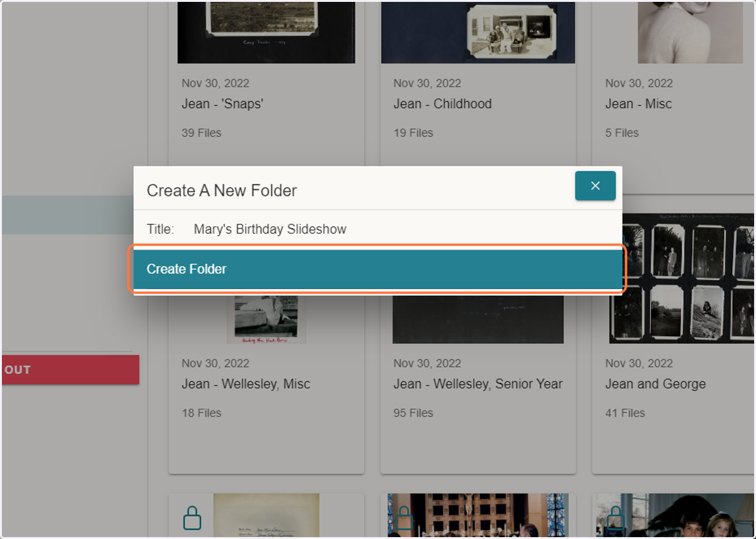756x539 pixels.
Task: Click lock icon on the church photo card
Action: coord(404,518)
